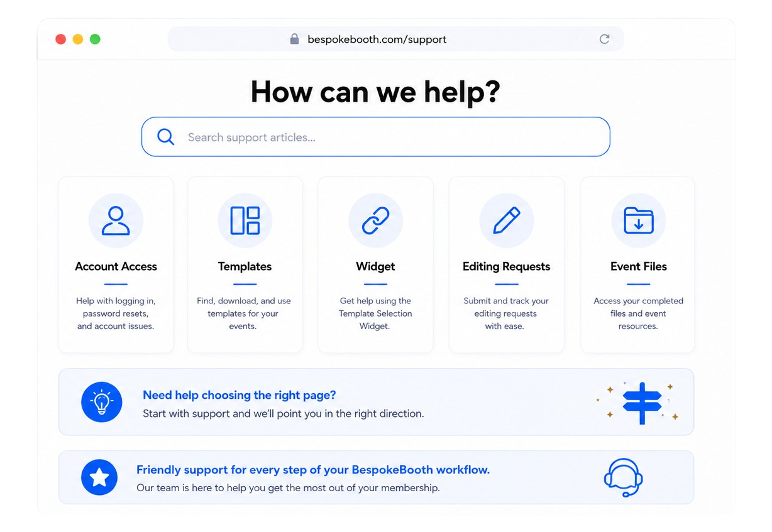The height and width of the screenshot is (532, 772).
Task: Click 'Start with support and we'll point you' text
Action: pos(283,414)
